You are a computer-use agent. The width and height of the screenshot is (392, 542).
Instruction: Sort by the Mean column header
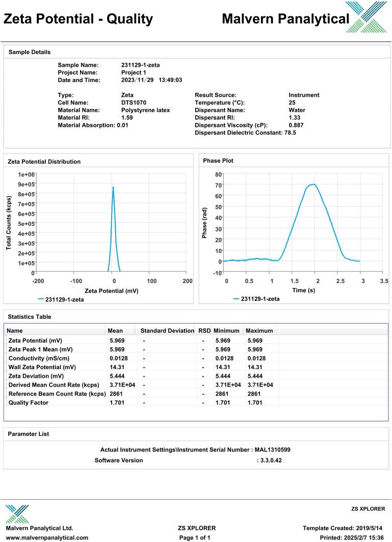click(x=115, y=330)
